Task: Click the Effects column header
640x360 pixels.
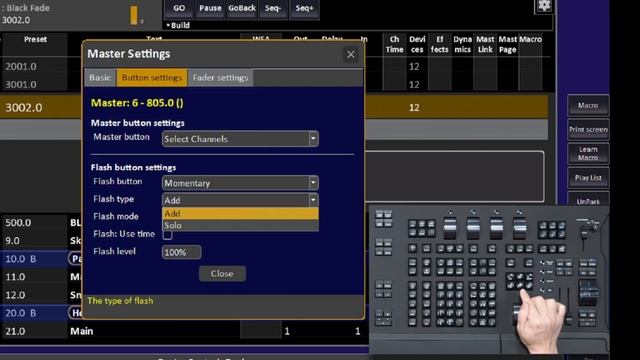Action: 439,44
